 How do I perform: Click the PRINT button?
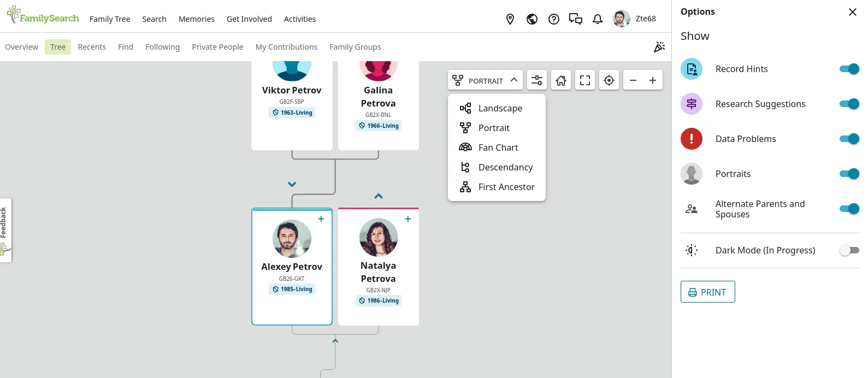[707, 292]
